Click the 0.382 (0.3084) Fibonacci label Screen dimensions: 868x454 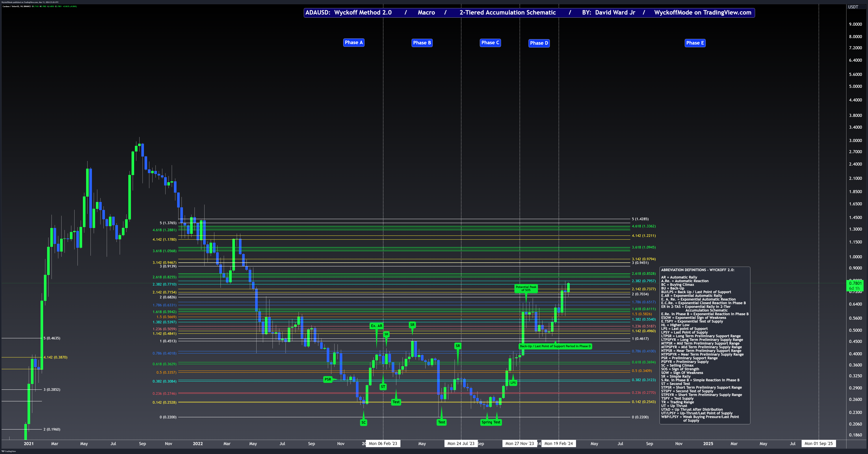[164, 381]
